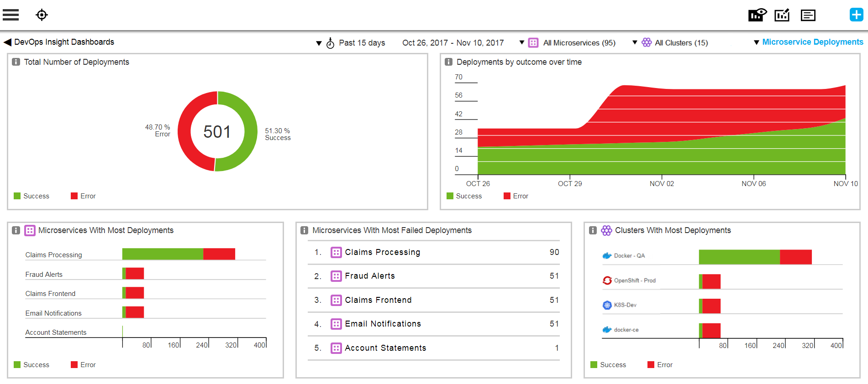This screenshot has height=384, width=868.
Task: Open the Microservice Deployments dashboard selector
Action: point(808,42)
